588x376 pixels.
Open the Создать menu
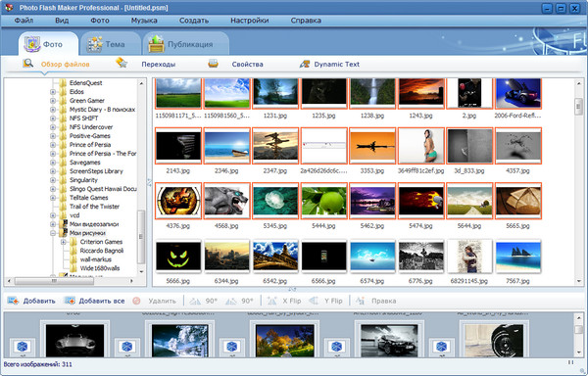point(194,21)
